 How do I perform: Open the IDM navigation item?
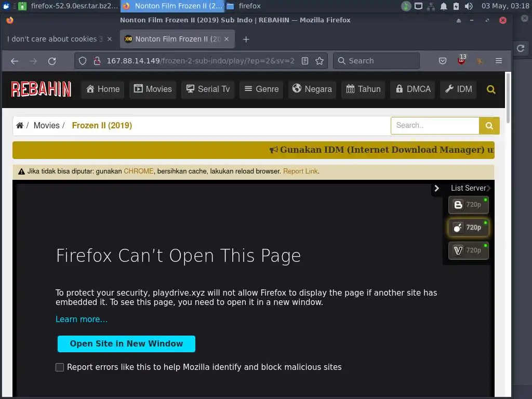[458, 89]
